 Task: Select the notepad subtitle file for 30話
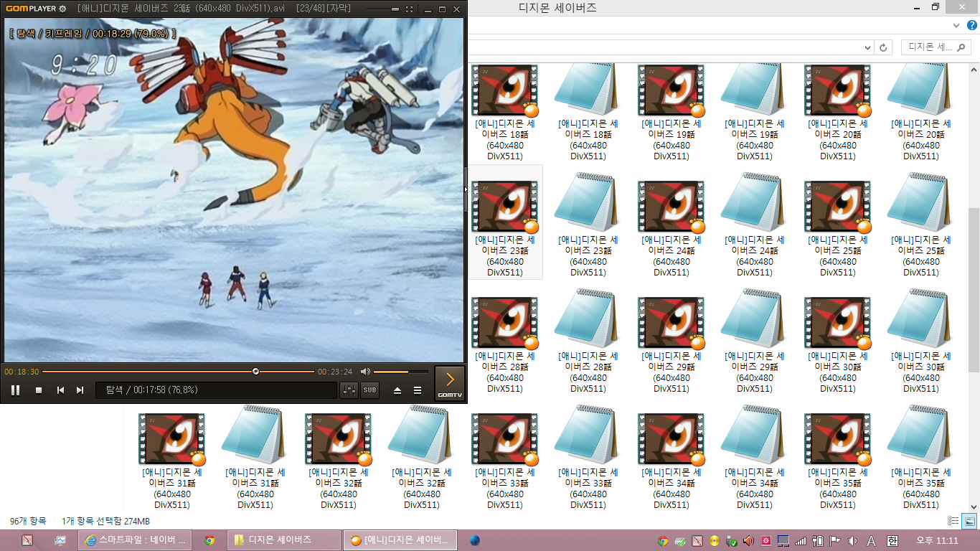click(x=921, y=340)
